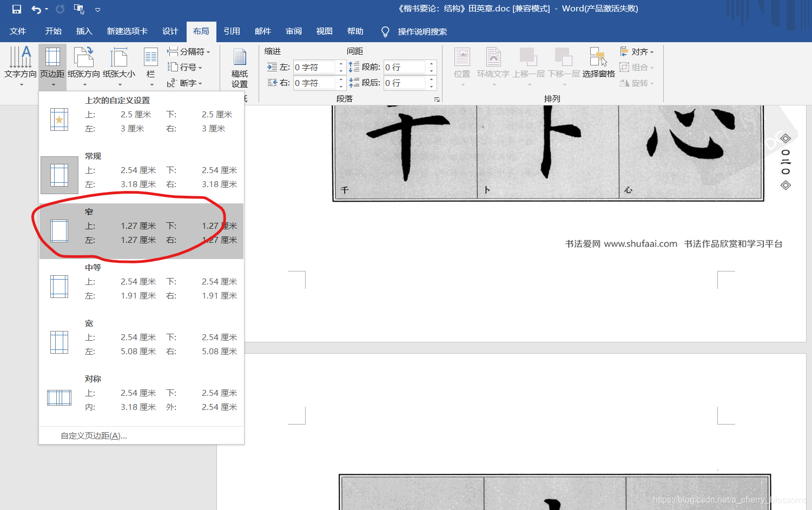Viewport: 812px width, 510px height.
Task: Open the 选择窗格 selection pane
Action: tap(598, 63)
